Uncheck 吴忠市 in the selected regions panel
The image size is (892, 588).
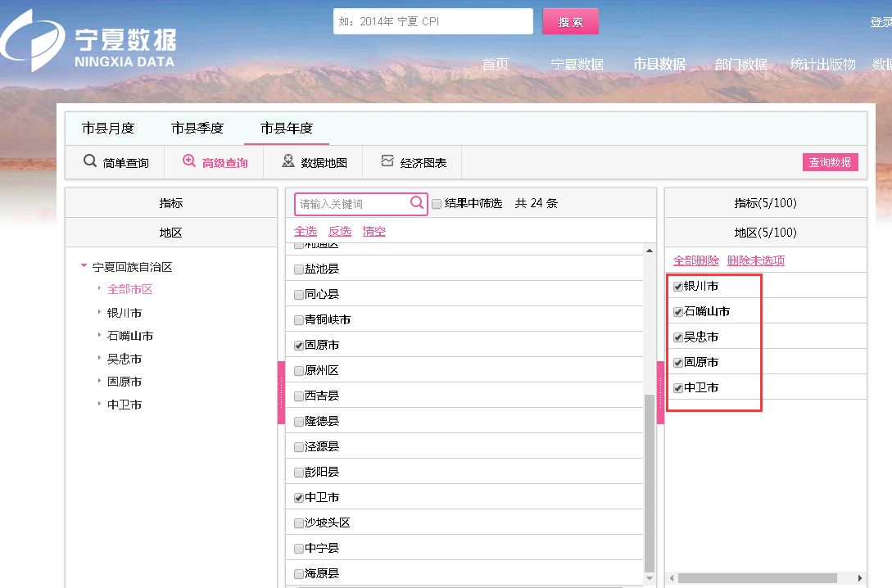point(678,337)
